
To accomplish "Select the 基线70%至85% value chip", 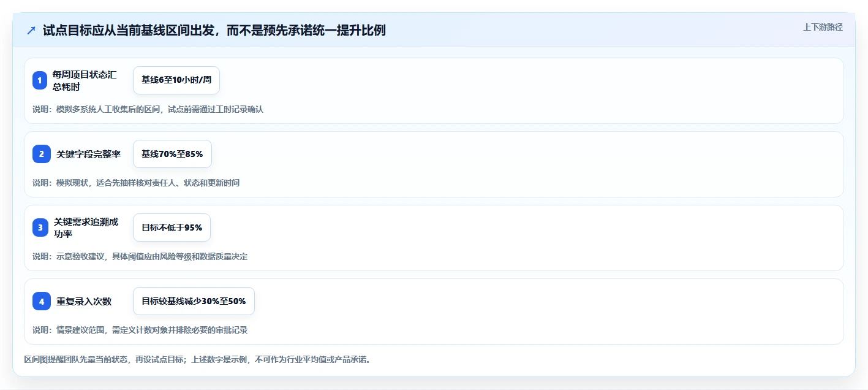I will [x=172, y=154].
